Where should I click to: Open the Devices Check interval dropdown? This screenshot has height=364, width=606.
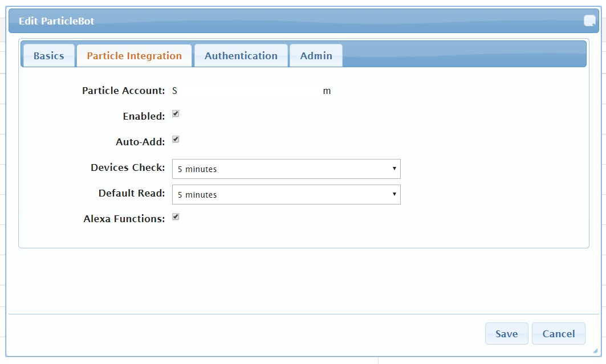tap(286, 169)
